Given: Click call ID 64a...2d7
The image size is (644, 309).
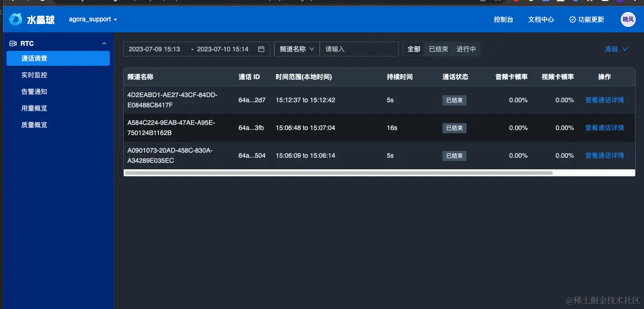Looking at the screenshot, I should tap(252, 100).
